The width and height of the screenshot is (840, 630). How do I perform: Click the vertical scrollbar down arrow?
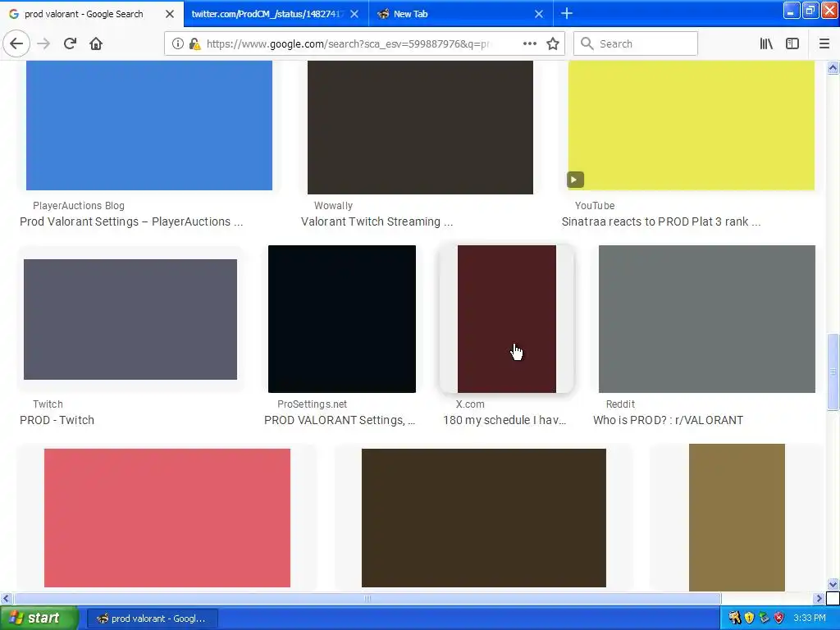tap(833, 584)
